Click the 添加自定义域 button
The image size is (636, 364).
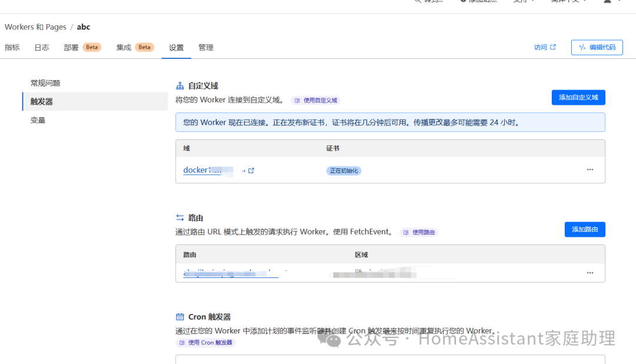coord(578,97)
